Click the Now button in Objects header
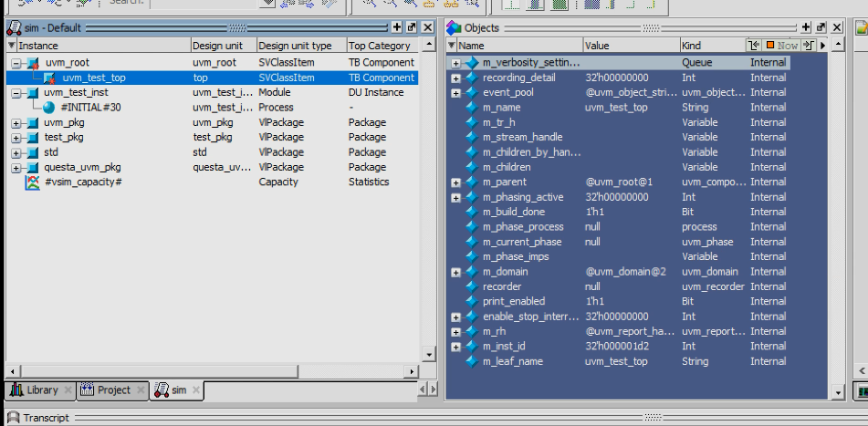Image resolution: width=868 pixels, height=426 pixels. [781, 46]
